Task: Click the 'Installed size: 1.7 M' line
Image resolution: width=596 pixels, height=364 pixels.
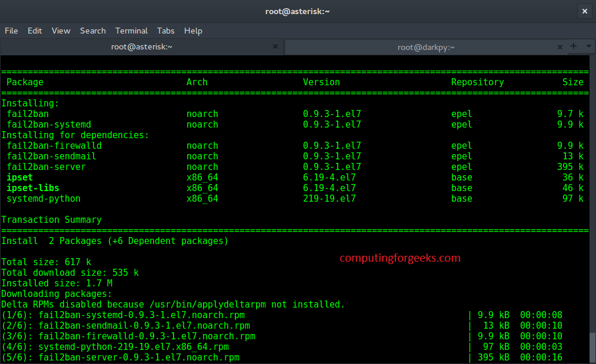Action: point(56,283)
